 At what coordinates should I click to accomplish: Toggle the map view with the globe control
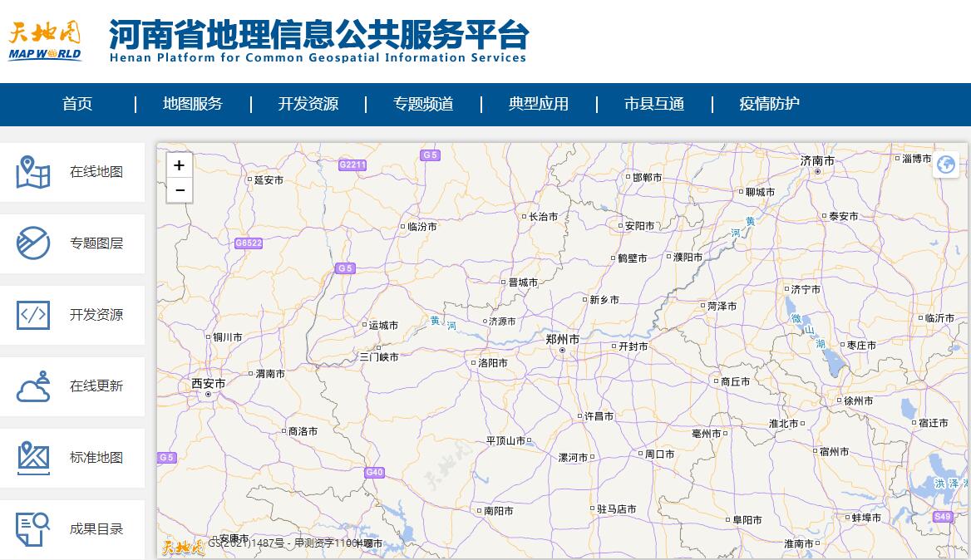point(945,165)
